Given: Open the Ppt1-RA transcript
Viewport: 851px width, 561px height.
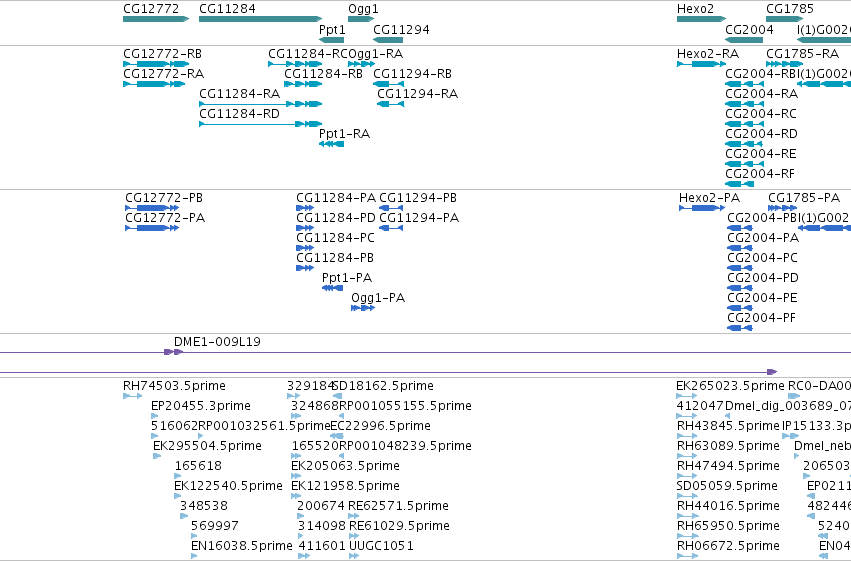Looking at the screenshot, I should (331, 144).
